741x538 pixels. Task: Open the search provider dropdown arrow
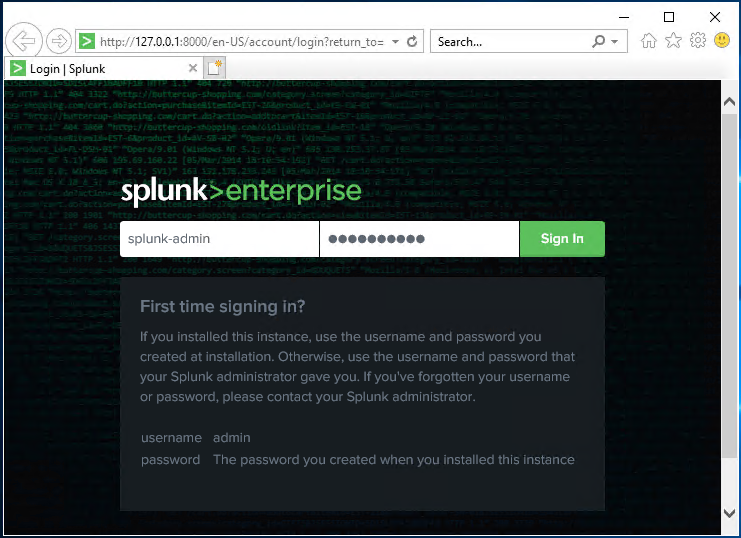614,42
